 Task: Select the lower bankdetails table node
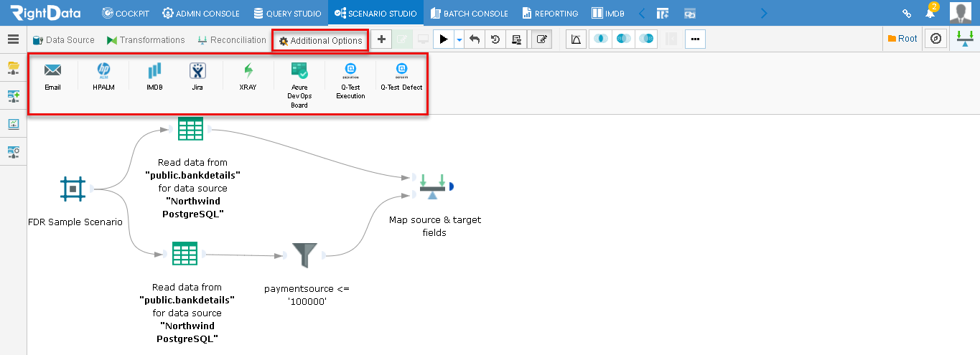coord(185,253)
